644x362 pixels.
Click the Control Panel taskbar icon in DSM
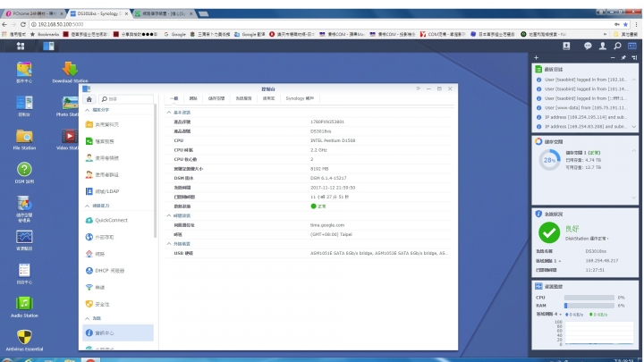coord(48,46)
